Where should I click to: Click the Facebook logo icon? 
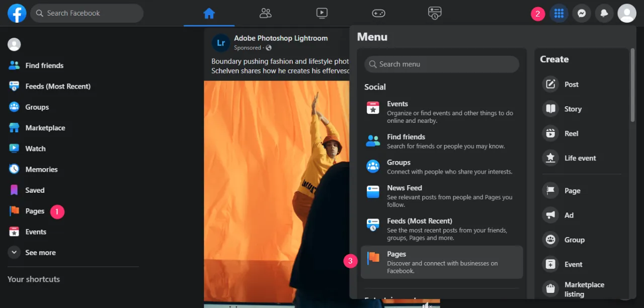17,13
